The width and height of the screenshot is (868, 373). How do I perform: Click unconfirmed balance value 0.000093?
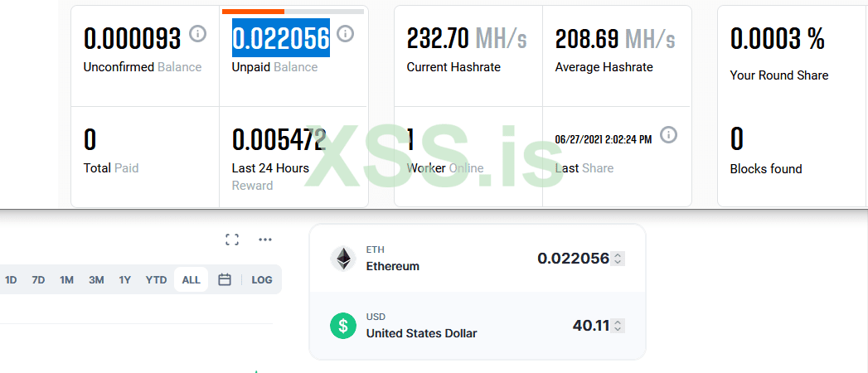133,39
